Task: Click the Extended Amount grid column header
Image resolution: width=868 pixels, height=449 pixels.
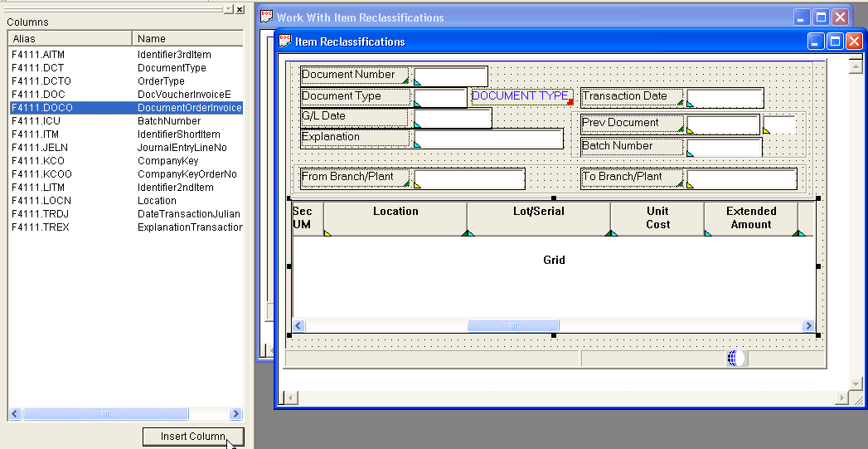Action: [x=750, y=218]
